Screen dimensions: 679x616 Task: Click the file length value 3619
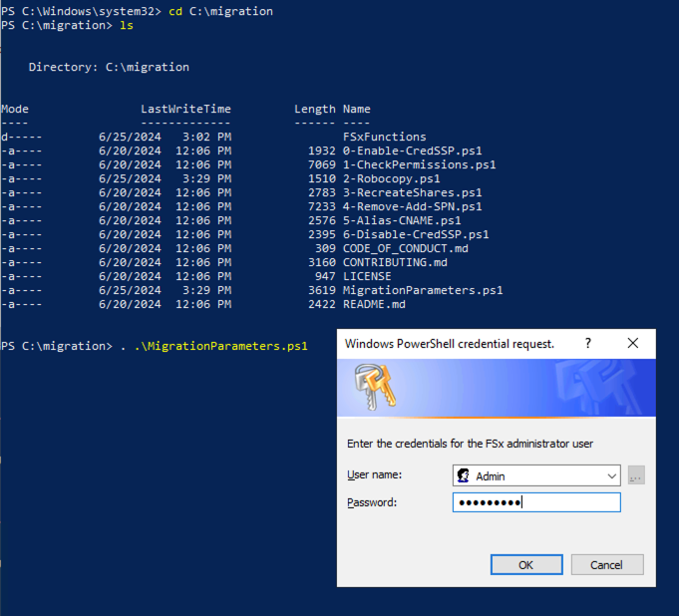[322, 290]
